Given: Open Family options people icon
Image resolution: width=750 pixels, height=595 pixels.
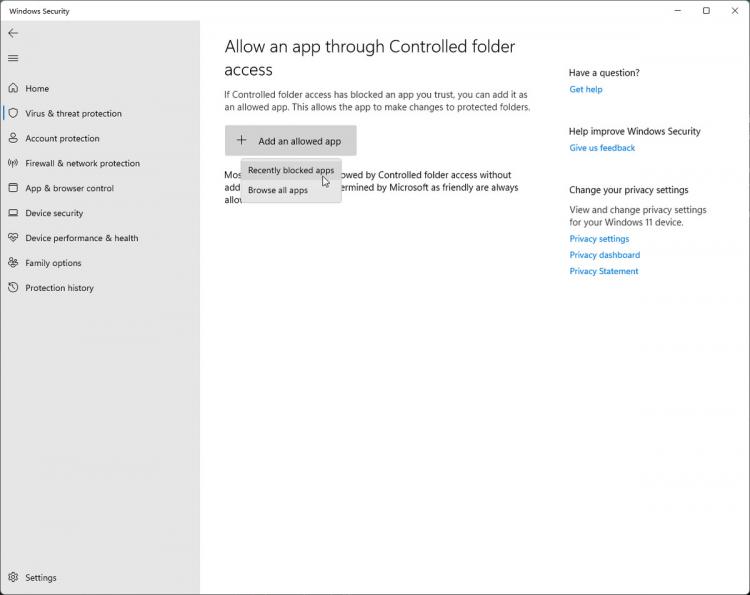Looking at the screenshot, I should [x=13, y=262].
